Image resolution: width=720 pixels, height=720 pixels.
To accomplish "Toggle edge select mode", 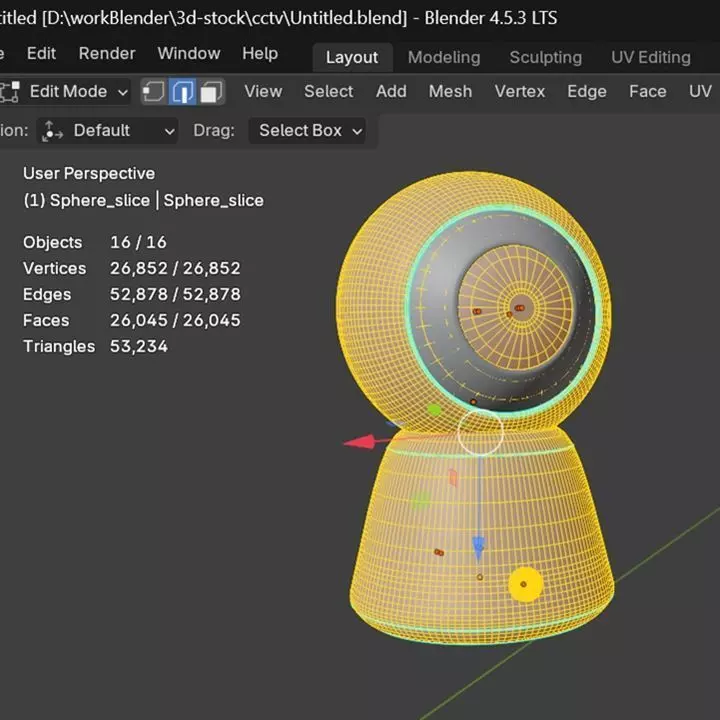I will (182, 92).
